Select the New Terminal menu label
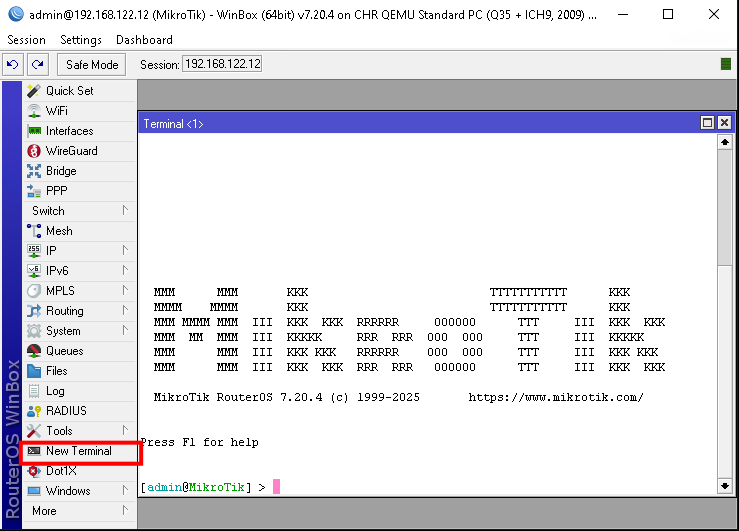 [79, 451]
